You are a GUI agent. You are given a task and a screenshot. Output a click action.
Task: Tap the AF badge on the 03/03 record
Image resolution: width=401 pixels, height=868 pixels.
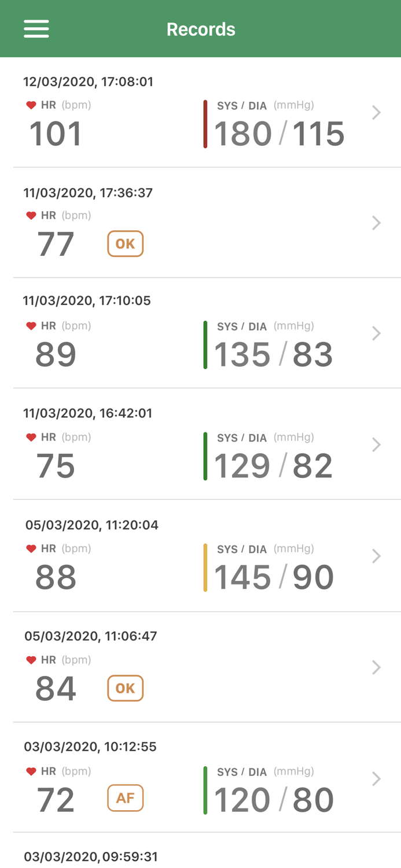click(x=125, y=798)
